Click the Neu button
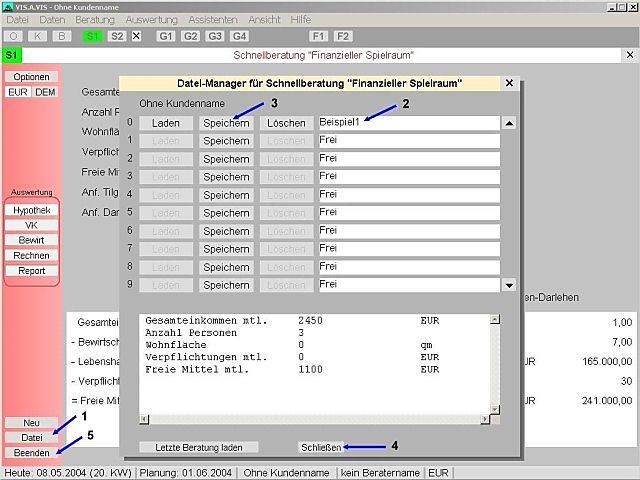 pos(31,423)
